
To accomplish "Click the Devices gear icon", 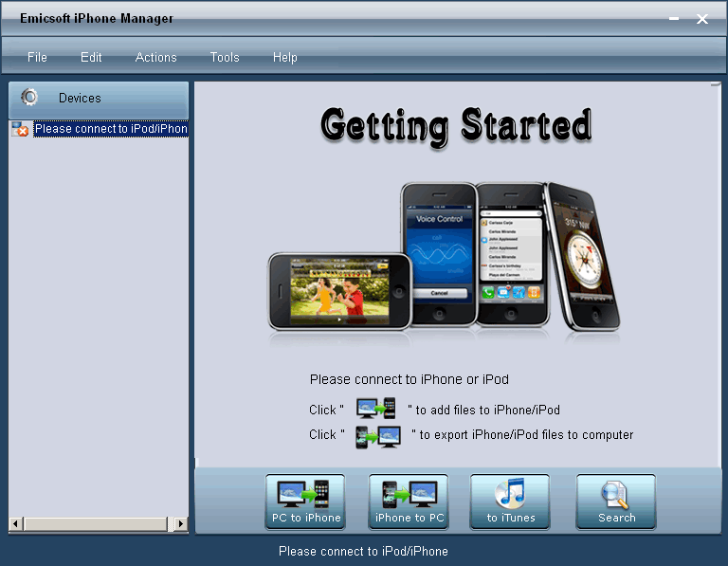I will [29, 97].
